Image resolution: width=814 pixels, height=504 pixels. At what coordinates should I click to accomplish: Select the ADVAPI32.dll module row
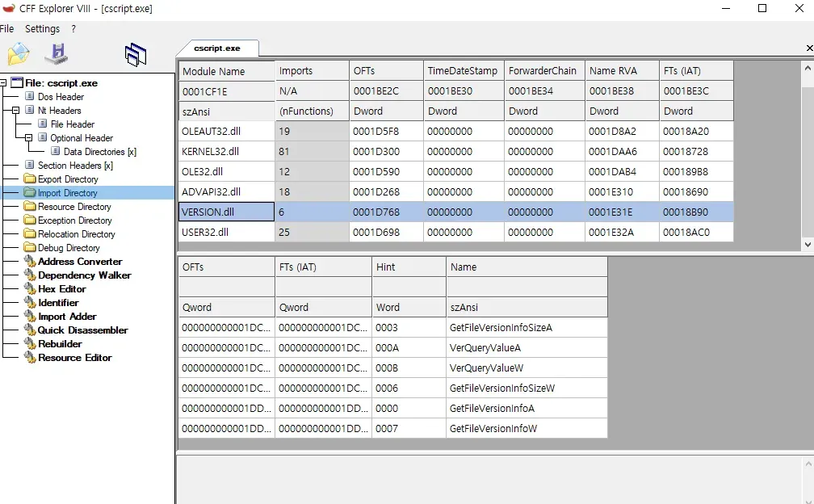point(455,192)
